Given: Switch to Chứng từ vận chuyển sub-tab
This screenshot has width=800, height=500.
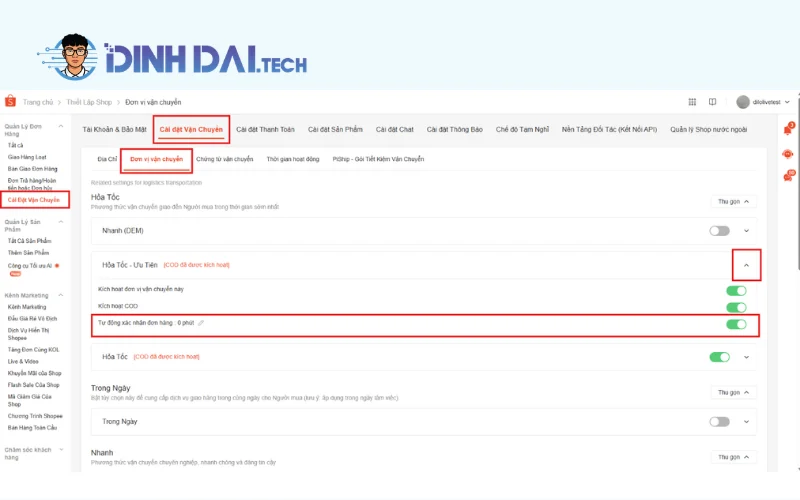Looking at the screenshot, I should pos(224,159).
